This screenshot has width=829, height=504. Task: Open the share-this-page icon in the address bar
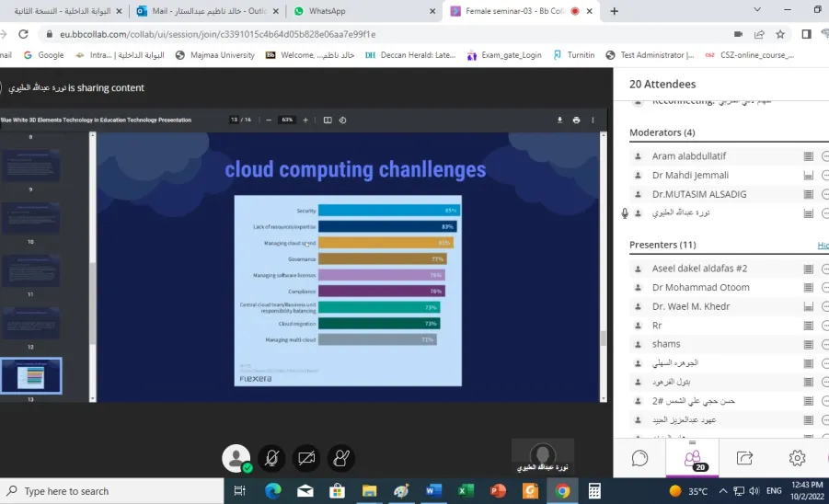(759, 34)
